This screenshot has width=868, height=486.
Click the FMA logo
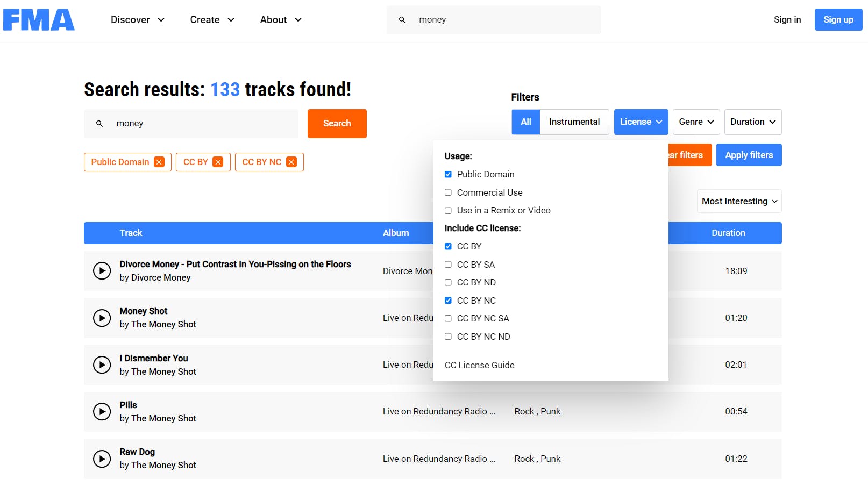39,20
